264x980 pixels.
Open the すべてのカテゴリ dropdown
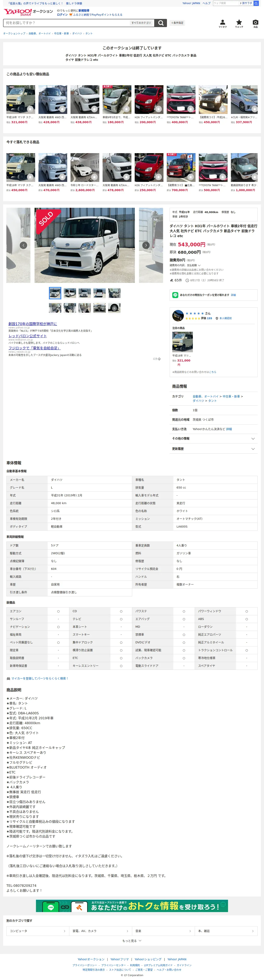tap(141, 23)
